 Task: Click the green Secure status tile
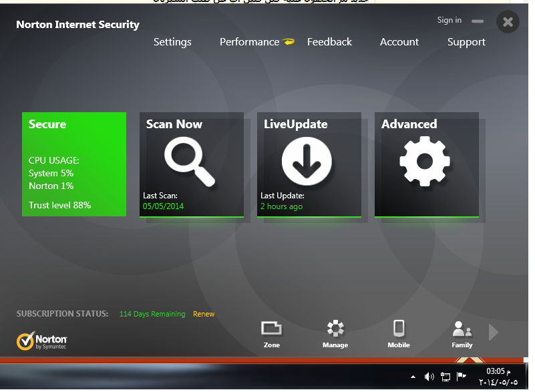tap(74, 164)
